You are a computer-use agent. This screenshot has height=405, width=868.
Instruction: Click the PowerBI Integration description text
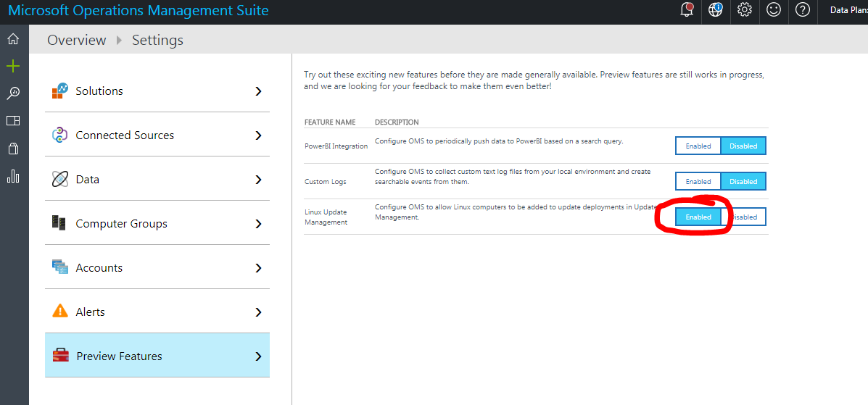point(499,141)
